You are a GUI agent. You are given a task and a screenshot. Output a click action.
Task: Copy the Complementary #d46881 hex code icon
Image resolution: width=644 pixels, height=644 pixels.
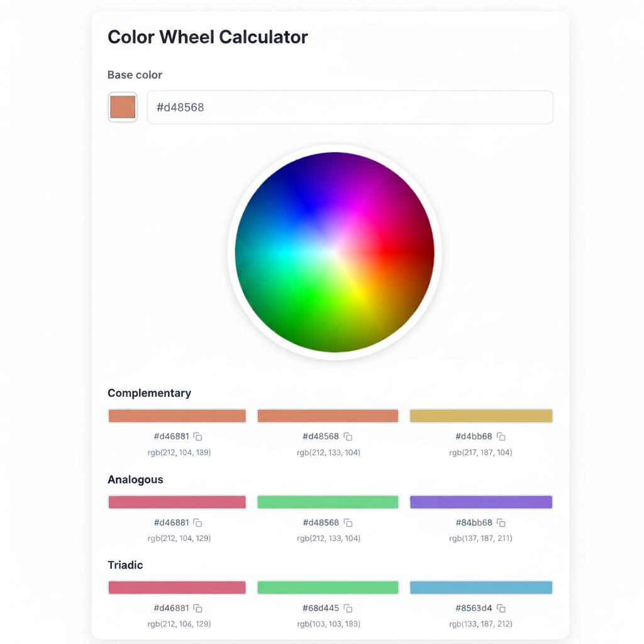pyautogui.click(x=197, y=436)
